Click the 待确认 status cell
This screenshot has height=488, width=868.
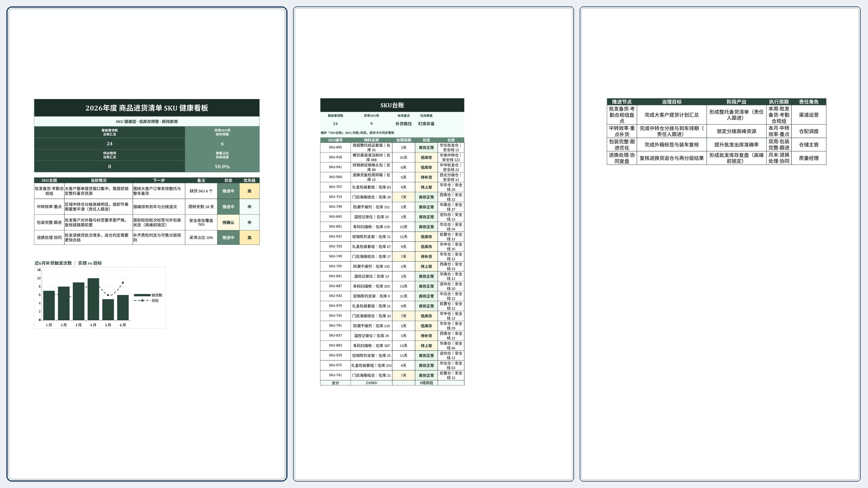228,222
